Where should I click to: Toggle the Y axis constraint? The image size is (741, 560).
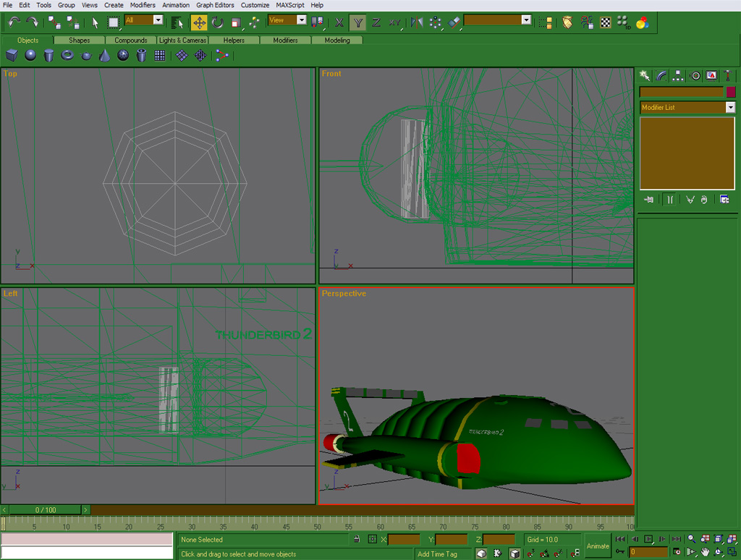pos(357,22)
